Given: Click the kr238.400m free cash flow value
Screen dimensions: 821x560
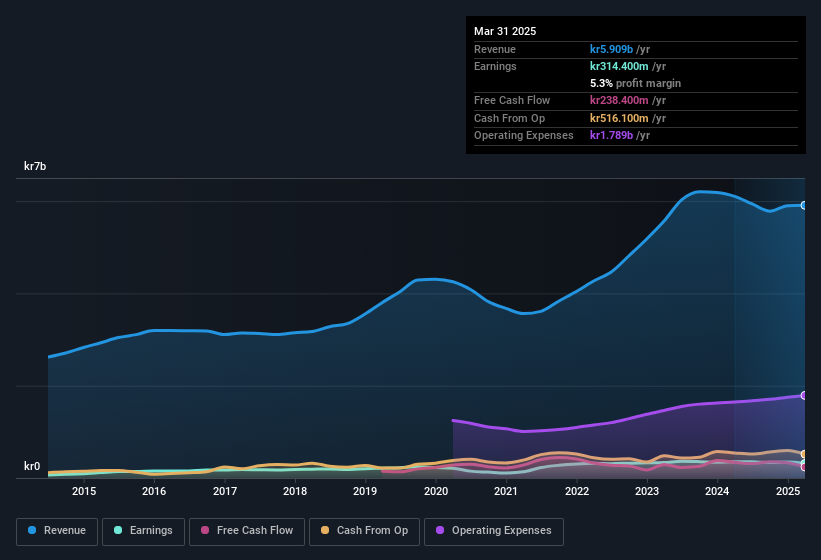Looking at the screenshot, I should [x=619, y=100].
